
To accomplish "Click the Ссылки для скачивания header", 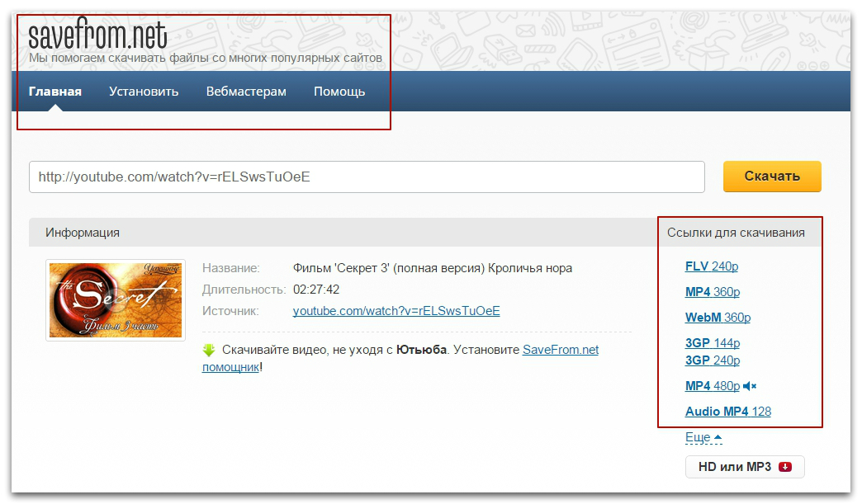I will coord(736,233).
